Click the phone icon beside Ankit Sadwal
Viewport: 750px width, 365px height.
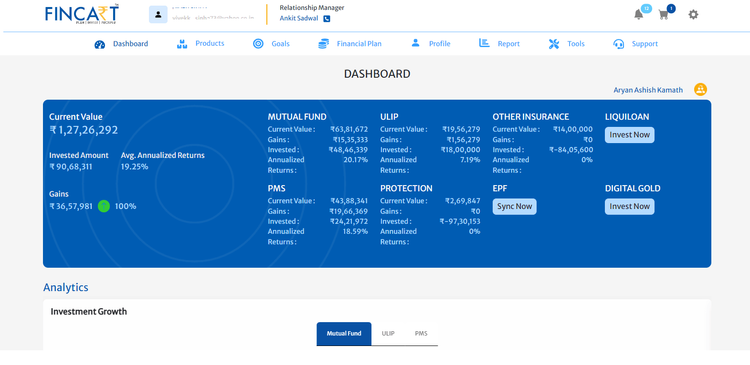[327, 19]
